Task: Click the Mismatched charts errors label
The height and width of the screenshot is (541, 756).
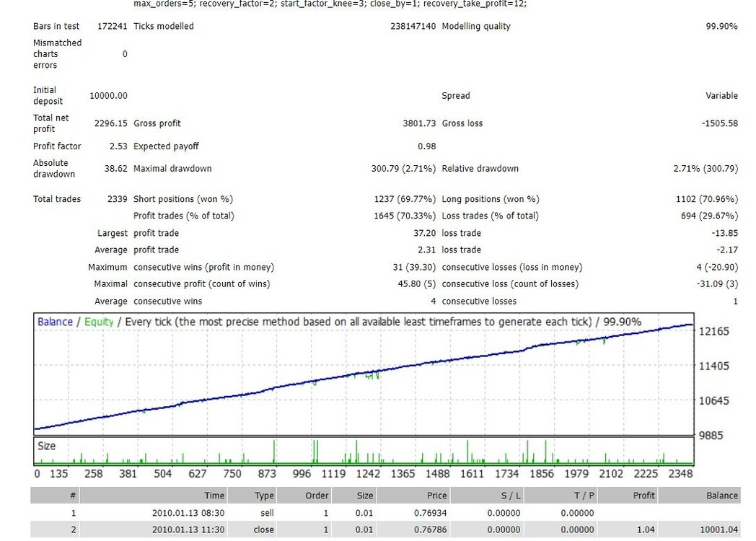Action: point(57,53)
